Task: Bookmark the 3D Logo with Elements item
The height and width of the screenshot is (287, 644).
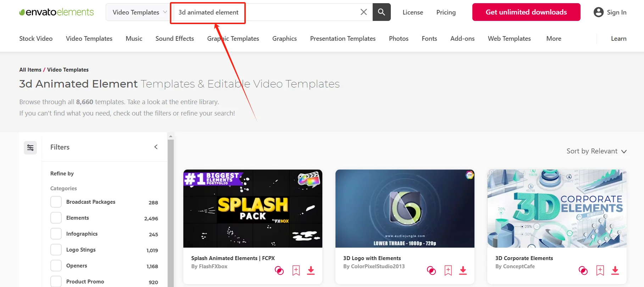Action: tap(448, 271)
